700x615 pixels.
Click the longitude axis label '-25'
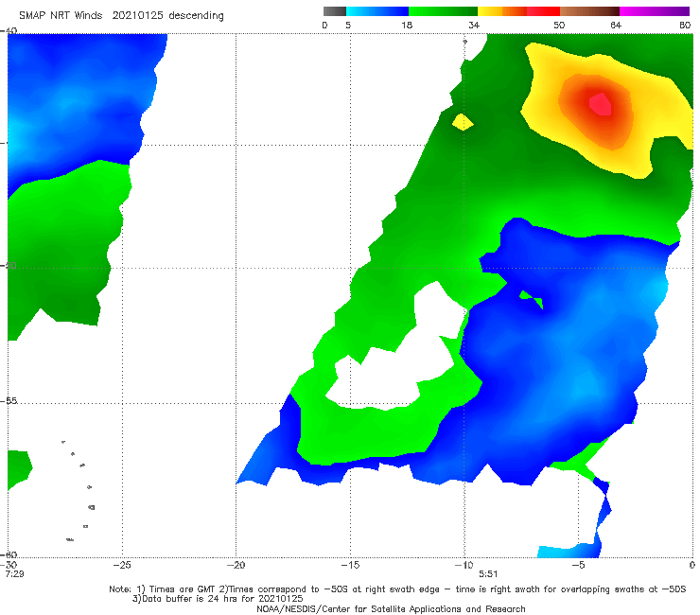(122, 565)
